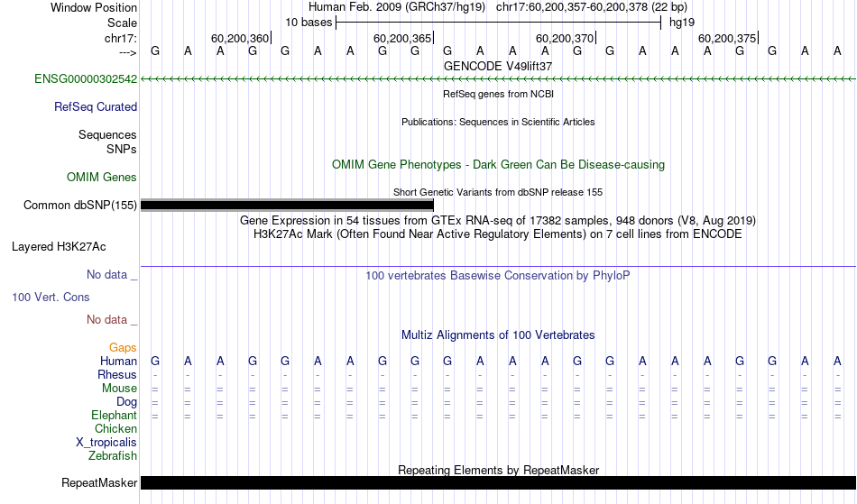This screenshot has height=504, width=857.
Task: Click the Rhesus species label
Action: pyautogui.click(x=117, y=375)
